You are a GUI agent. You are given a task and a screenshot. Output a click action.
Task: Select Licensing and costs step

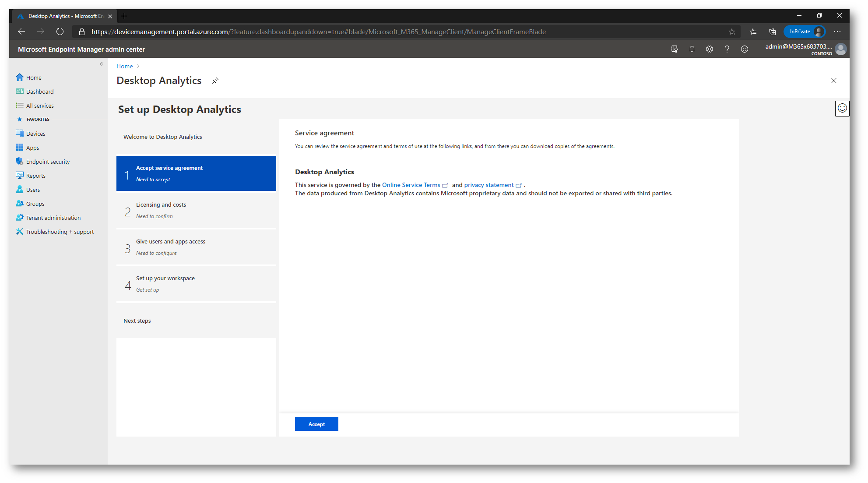[196, 210]
